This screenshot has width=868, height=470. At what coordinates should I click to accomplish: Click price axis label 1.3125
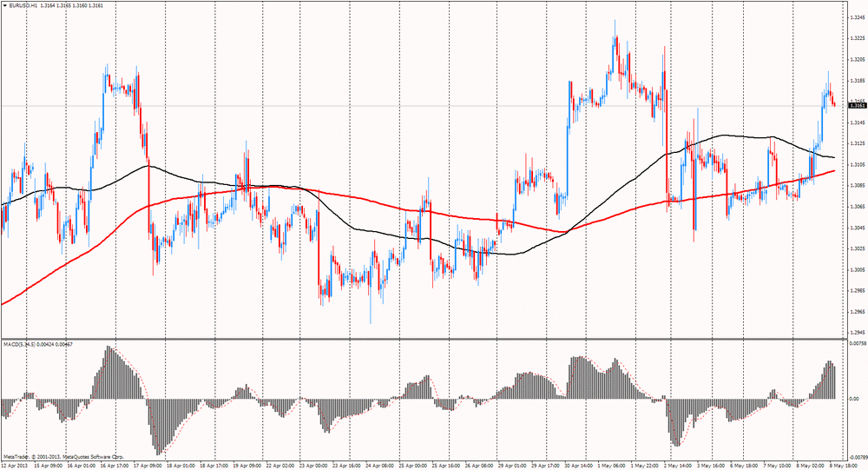click(857, 143)
